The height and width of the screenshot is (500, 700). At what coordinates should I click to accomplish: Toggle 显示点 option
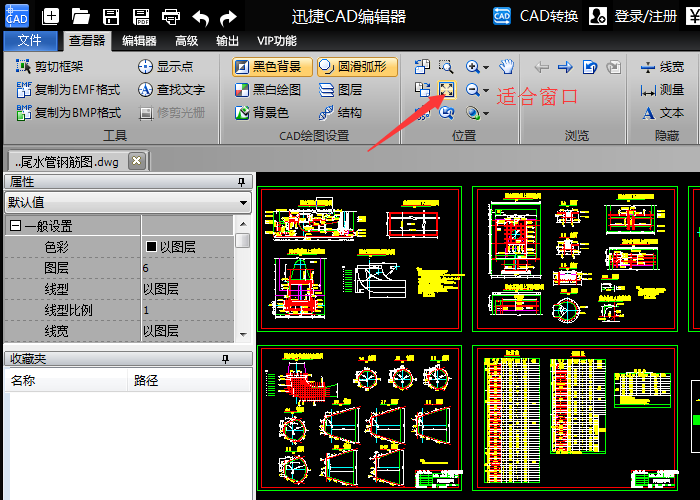(x=166, y=67)
